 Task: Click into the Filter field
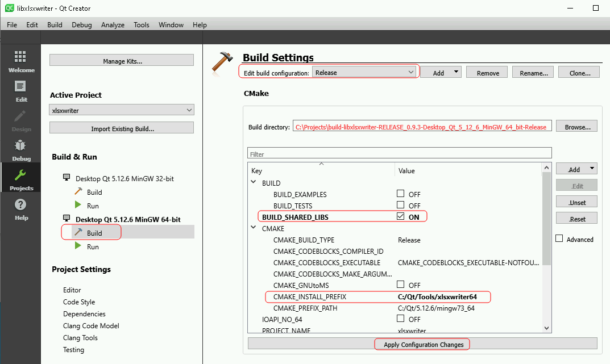[x=400, y=153]
